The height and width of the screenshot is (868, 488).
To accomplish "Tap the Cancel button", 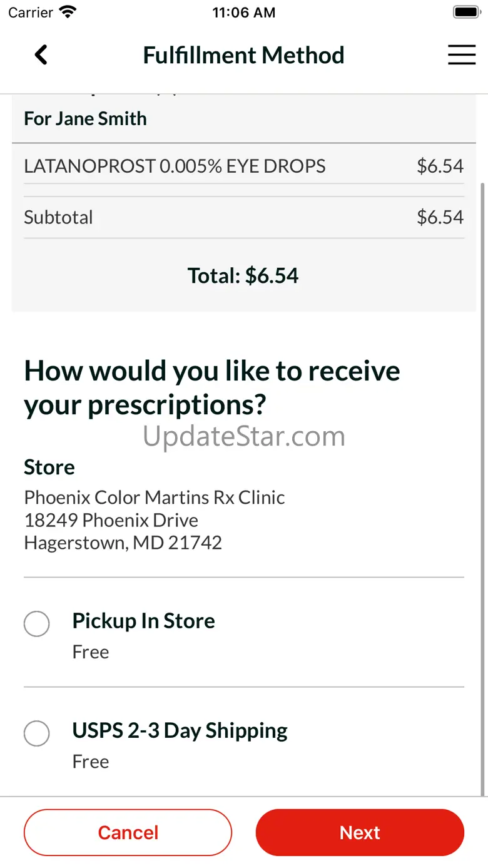I will tap(128, 832).
